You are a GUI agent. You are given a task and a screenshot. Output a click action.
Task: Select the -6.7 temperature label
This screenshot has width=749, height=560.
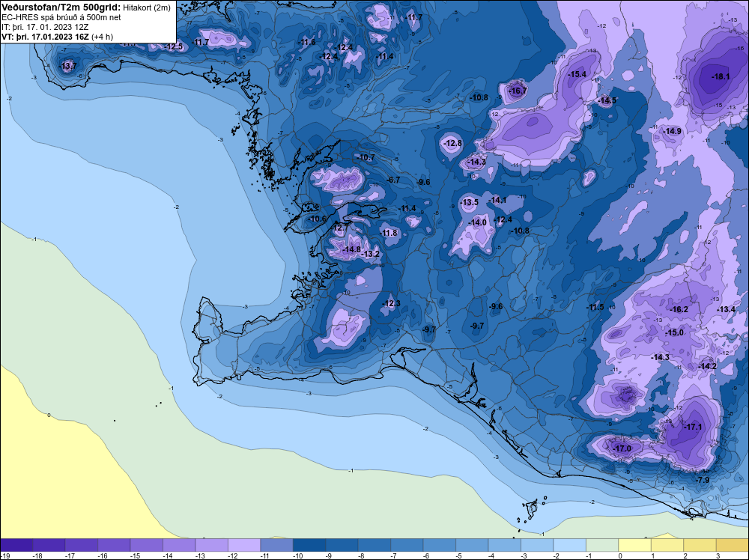click(x=392, y=180)
